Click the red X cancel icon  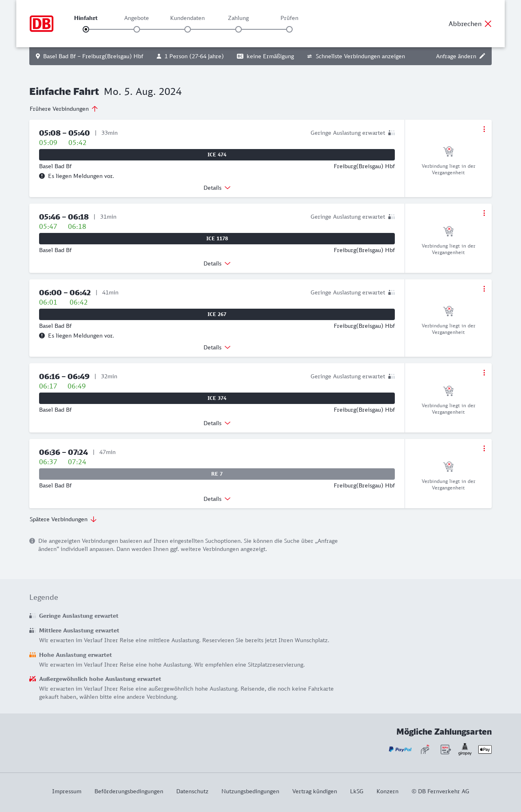pyautogui.click(x=488, y=24)
